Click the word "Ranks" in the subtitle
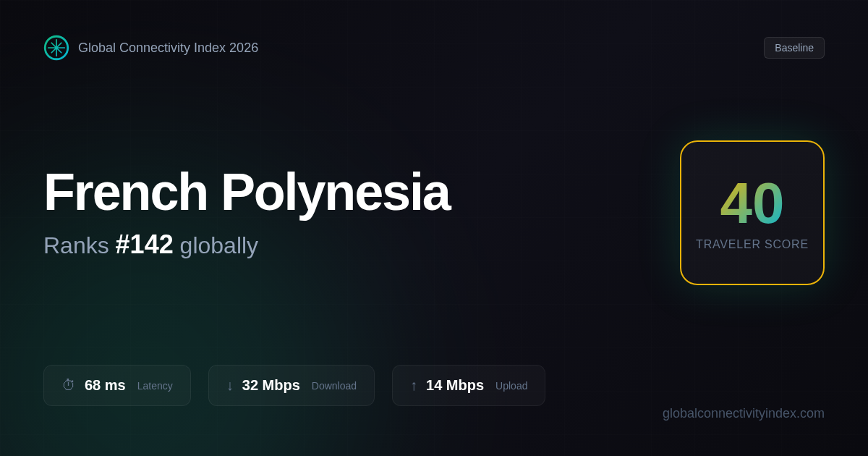Screen dimensions: 868x456 [x=76, y=245]
